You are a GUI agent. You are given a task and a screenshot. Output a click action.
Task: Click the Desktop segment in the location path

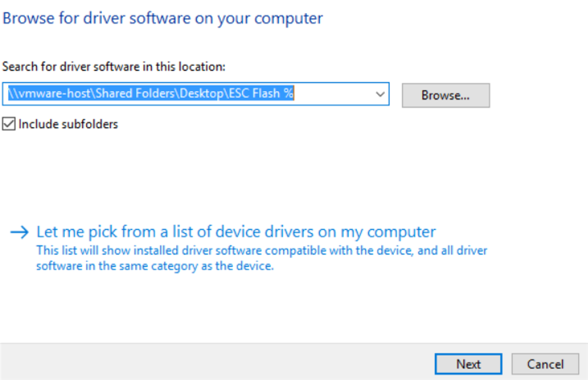pos(202,93)
